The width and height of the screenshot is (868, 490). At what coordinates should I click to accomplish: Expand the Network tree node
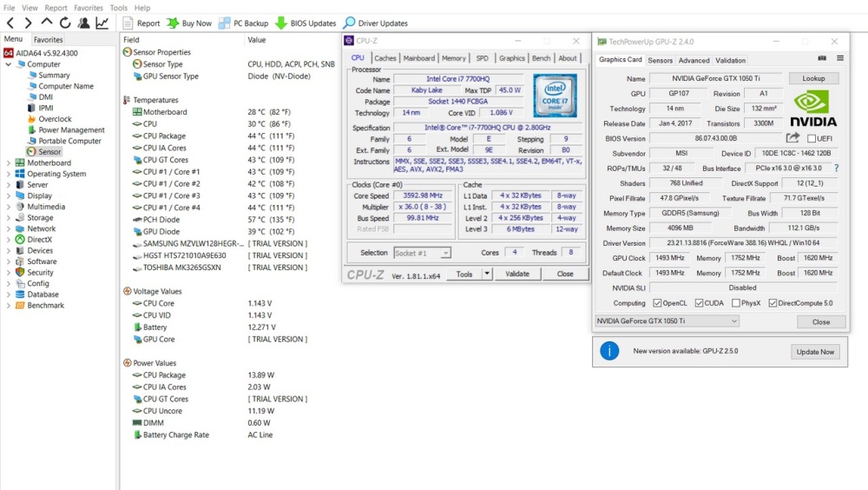coord(9,228)
